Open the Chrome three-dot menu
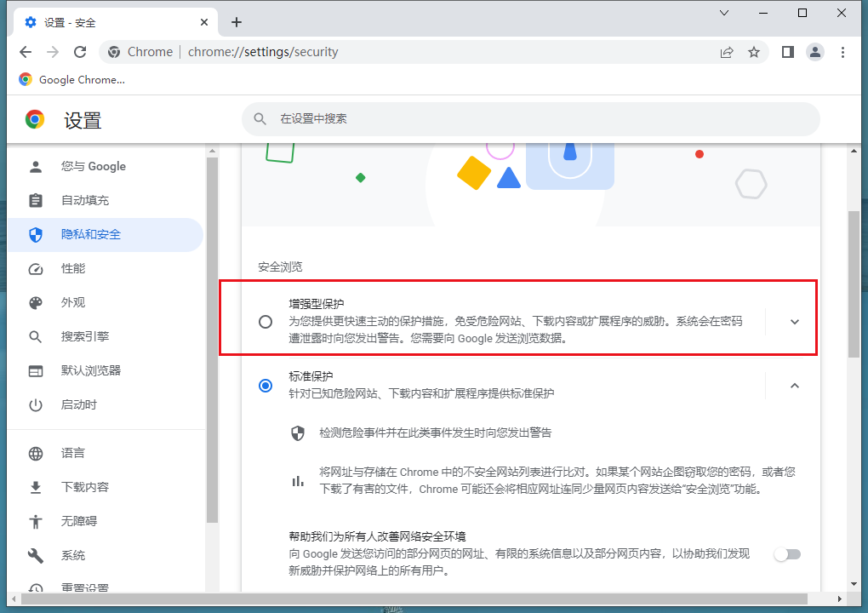The width and height of the screenshot is (868, 613). click(843, 52)
